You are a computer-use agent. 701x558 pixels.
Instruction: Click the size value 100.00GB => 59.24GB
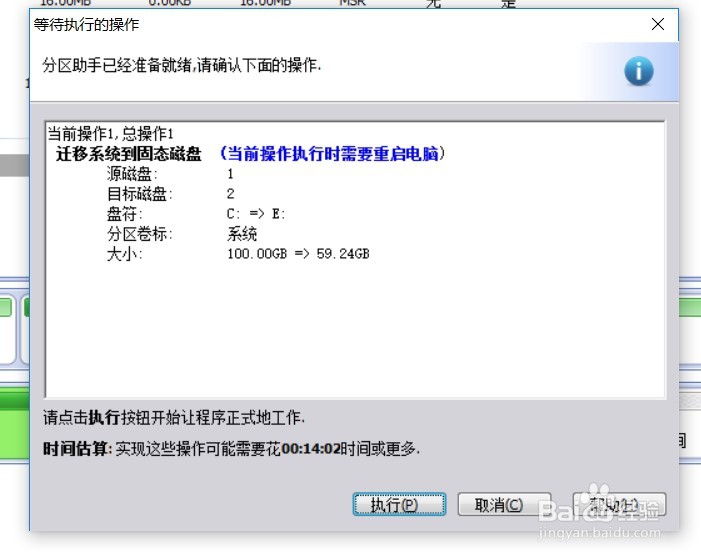(298, 254)
